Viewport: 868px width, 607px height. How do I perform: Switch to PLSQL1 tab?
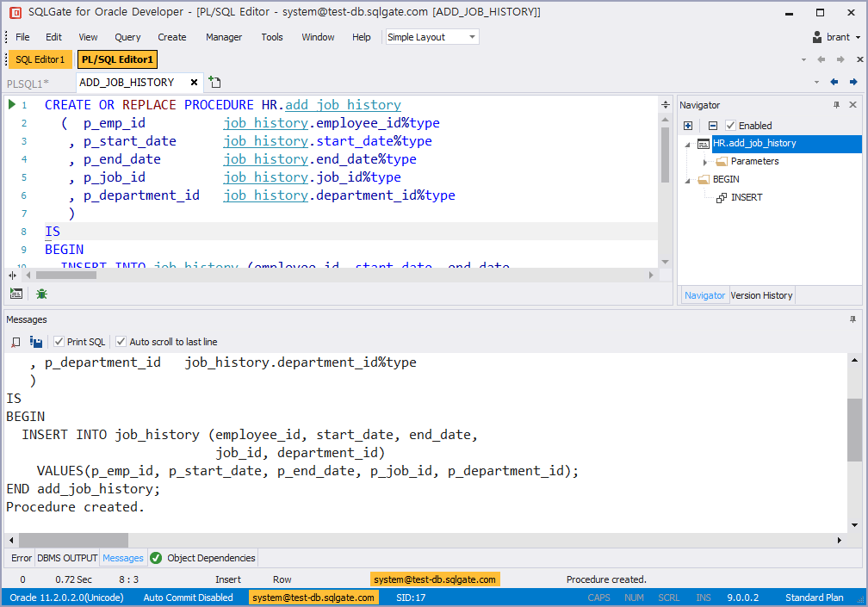[28, 84]
